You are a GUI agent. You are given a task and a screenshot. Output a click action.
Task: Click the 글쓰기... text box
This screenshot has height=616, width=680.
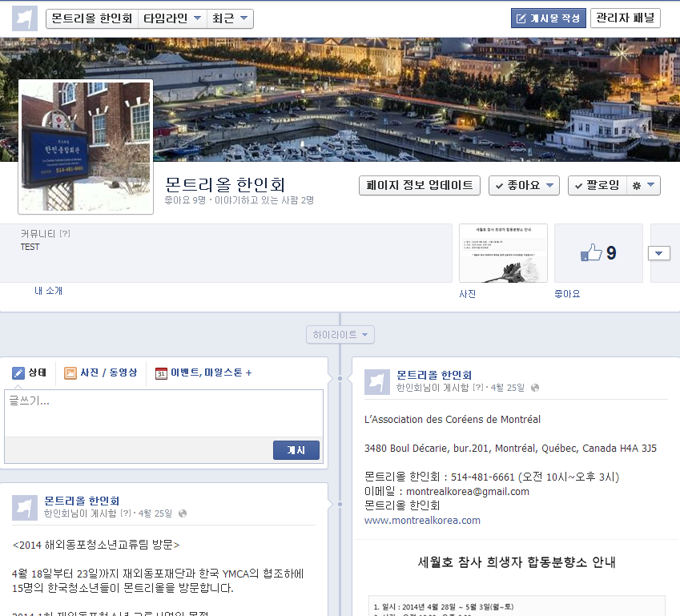[x=163, y=413]
